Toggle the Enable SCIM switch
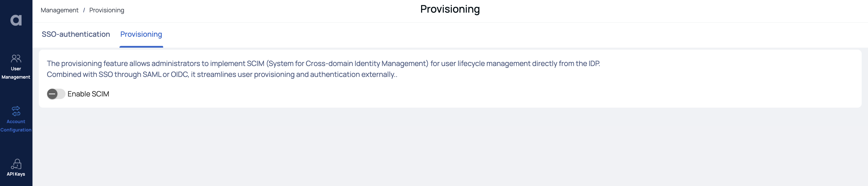 point(56,94)
